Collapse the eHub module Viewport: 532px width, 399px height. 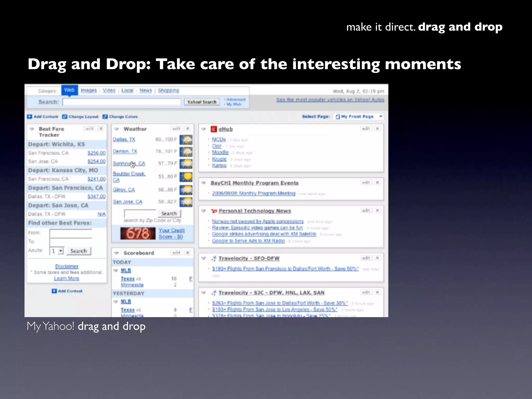point(204,129)
